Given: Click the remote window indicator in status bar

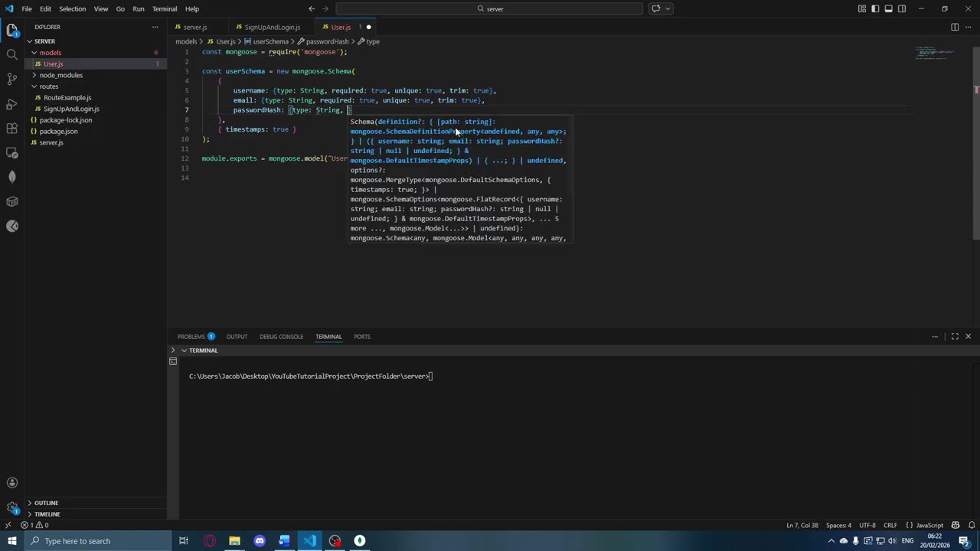Looking at the screenshot, I should click(x=8, y=525).
